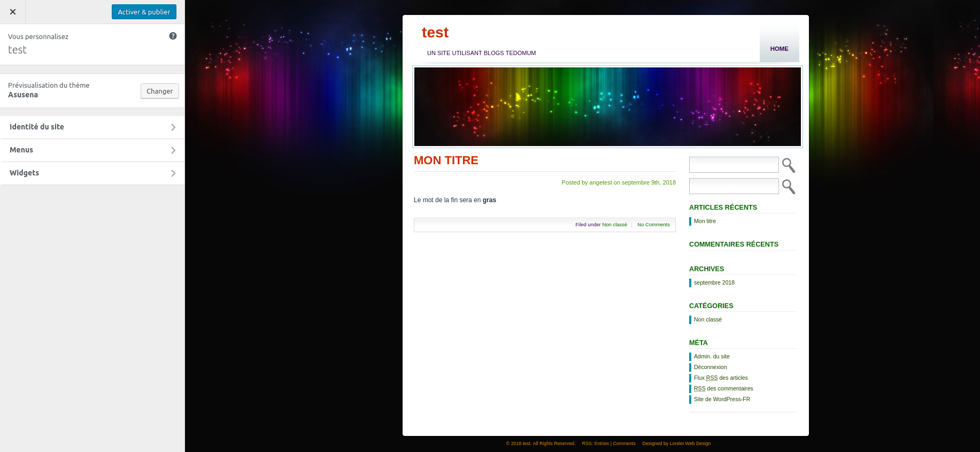
Task: Focus the second sidebar search field
Action: click(x=734, y=186)
